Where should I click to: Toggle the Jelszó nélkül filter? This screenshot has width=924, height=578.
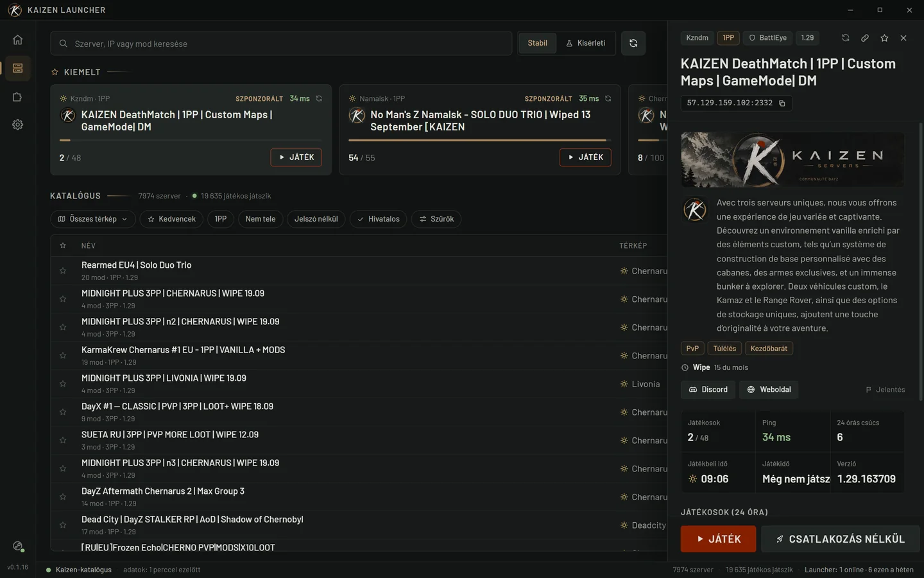click(x=316, y=219)
